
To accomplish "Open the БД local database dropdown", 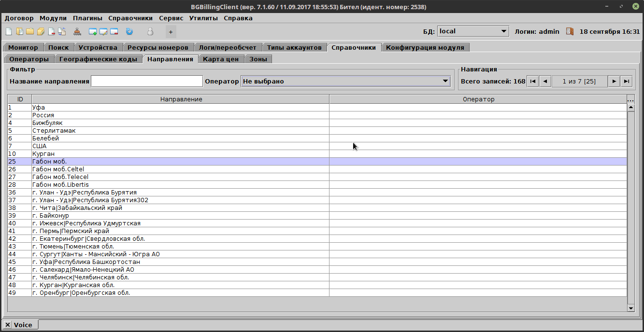I will pos(473,31).
